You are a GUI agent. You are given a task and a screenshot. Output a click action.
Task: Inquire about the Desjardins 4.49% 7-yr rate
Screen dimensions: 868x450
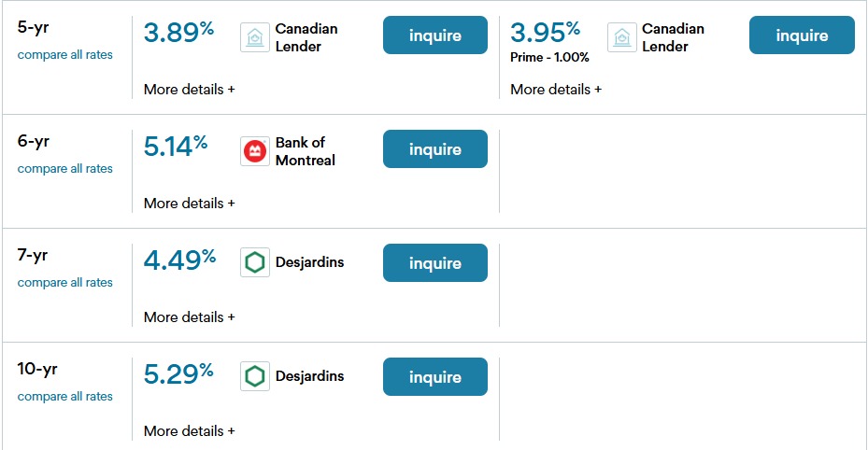435,262
